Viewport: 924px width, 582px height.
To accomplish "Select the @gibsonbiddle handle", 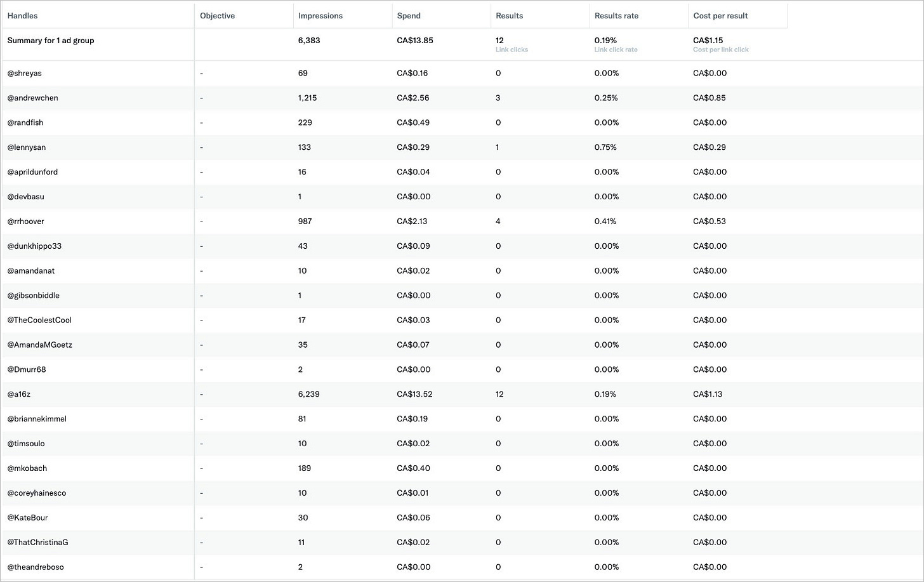I will click(33, 296).
